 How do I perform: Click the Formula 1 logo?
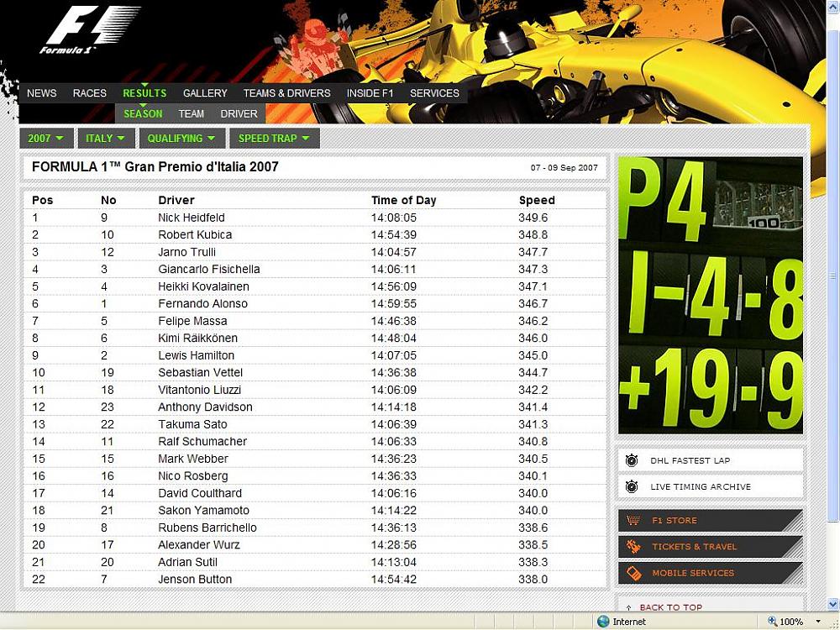90,29
